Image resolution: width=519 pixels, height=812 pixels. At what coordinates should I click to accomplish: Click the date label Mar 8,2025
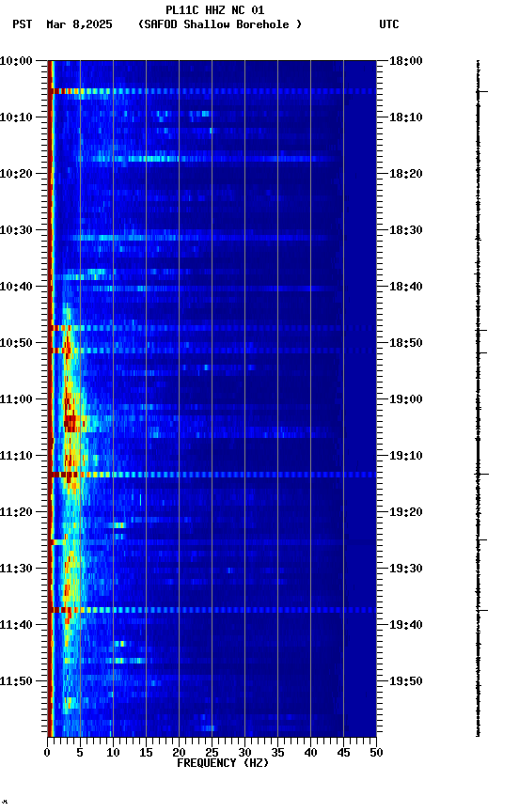[x=79, y=24]
